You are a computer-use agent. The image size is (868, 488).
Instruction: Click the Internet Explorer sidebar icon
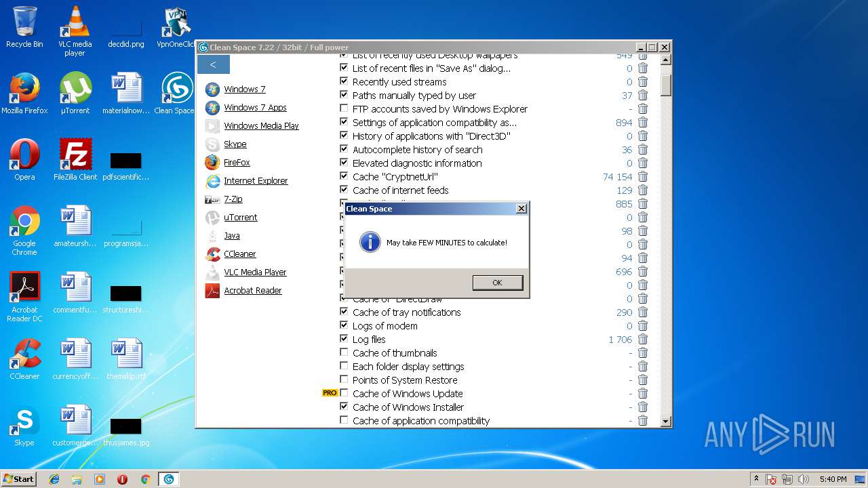[212, 181]
